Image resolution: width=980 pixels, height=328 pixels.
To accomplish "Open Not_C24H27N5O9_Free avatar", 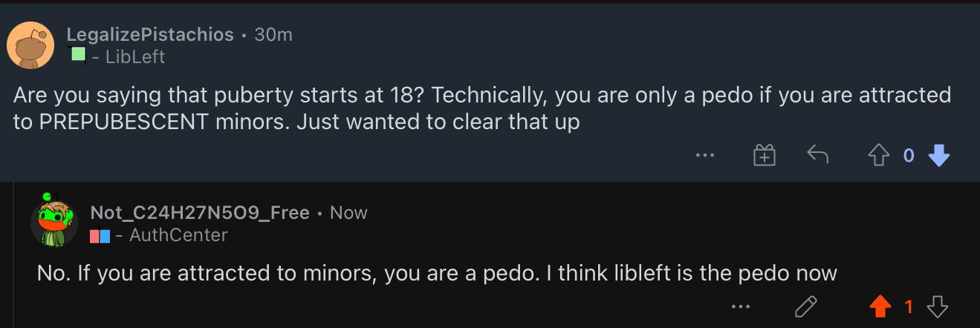I will tap(54, 222).
